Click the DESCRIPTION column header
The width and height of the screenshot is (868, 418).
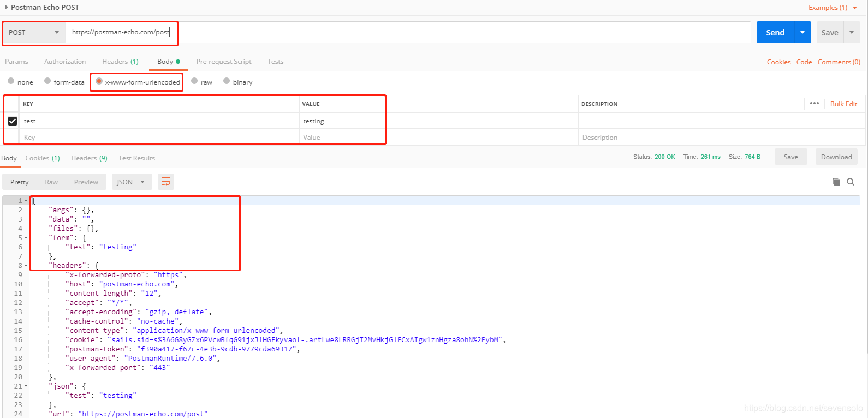(599, 104)
